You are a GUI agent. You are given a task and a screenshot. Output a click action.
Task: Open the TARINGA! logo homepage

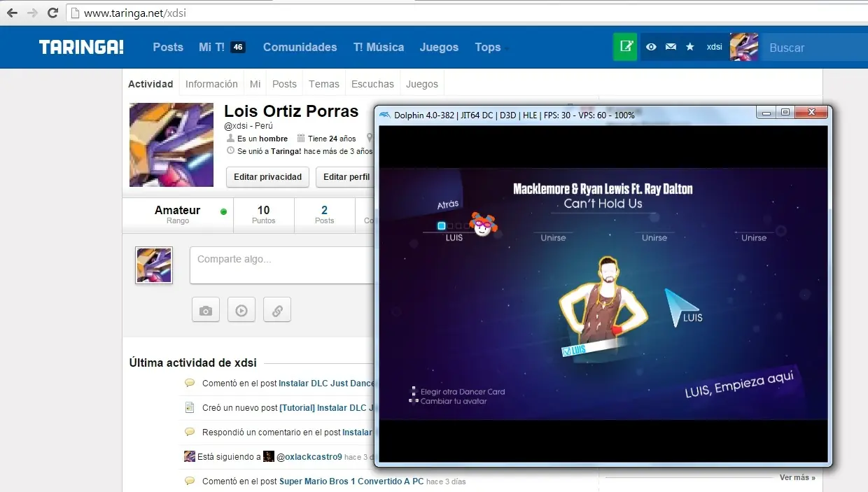click(81, 47)
